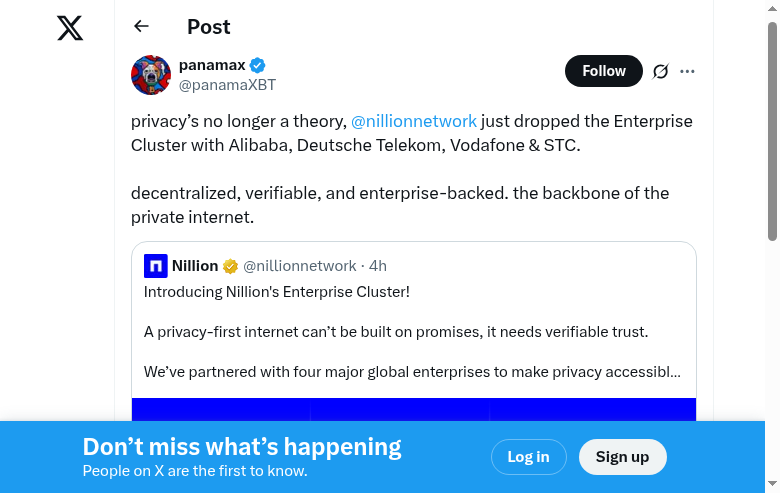Open the More options ellipsis menu
Screen dimensions: 780x493
687,71
